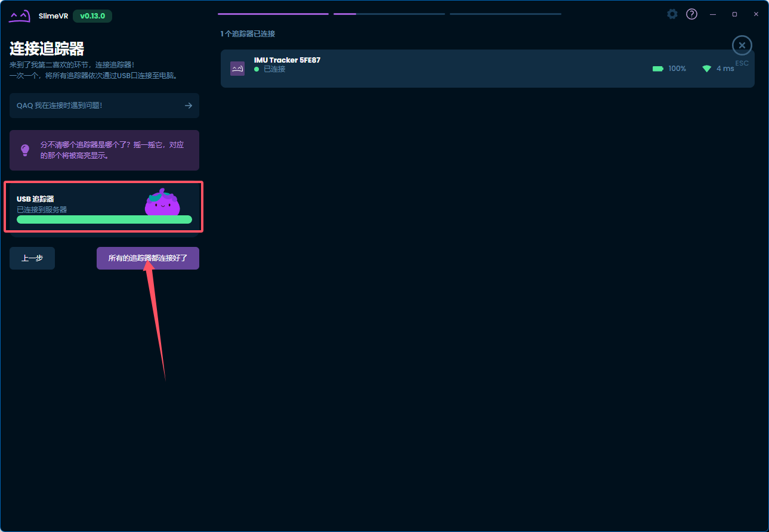Go back with the 上一步 button
The image size is (769, 532).
click(x=32, y=258)
